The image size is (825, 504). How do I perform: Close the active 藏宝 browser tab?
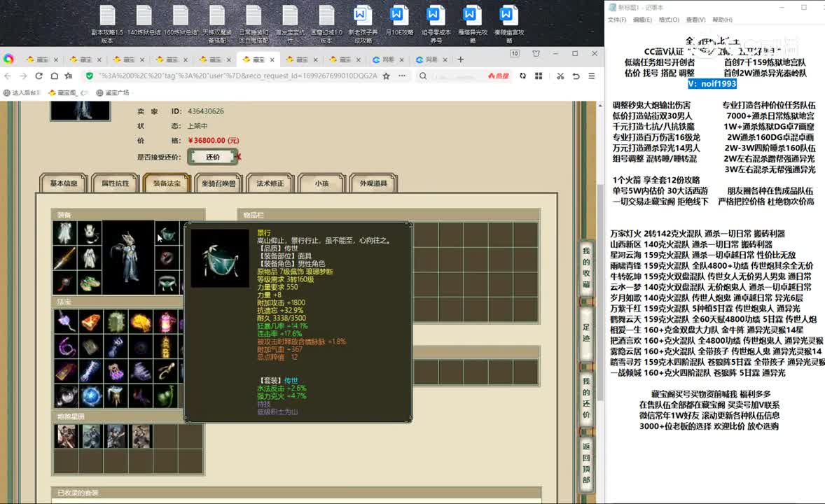point(272,60)
